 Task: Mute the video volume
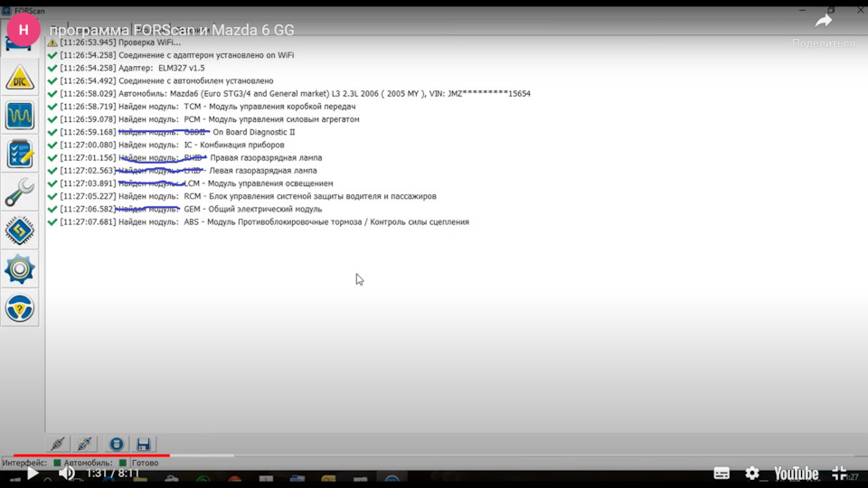[x=67, y=473]
